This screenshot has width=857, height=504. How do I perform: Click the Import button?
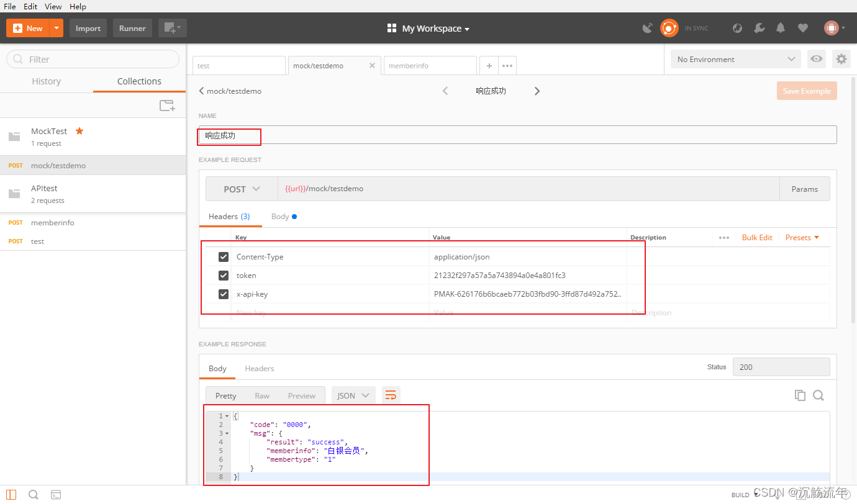[x=88, y=28]
